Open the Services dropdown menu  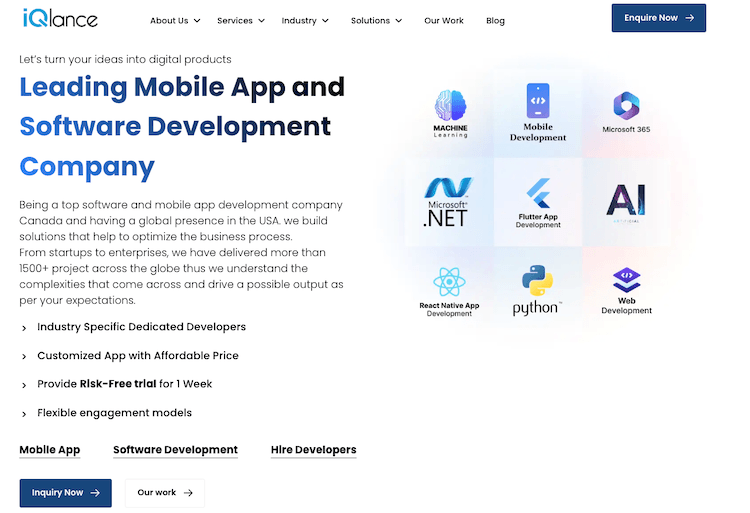241,20
